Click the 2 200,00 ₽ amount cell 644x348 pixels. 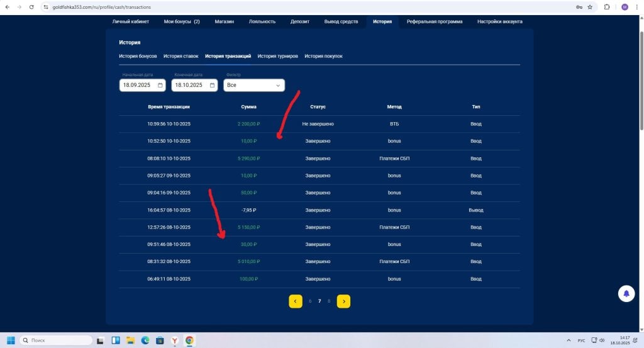click(x=249, y=124)
